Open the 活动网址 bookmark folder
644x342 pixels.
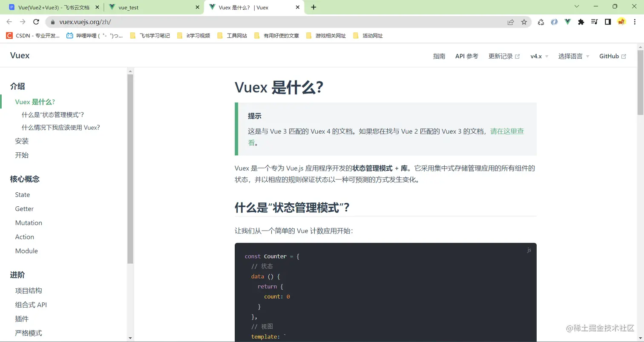tap(368, 36)
